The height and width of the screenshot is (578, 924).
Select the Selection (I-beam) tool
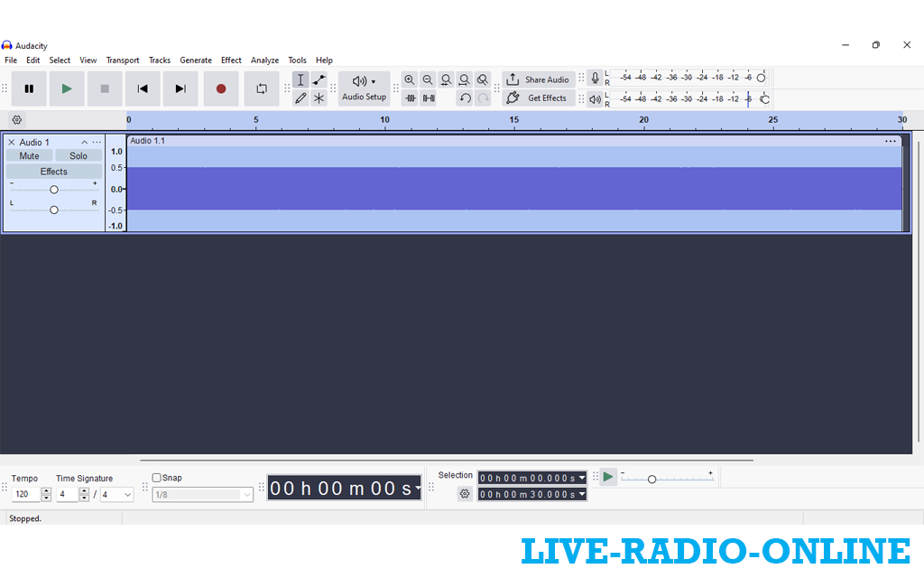(x=300, y=79)
